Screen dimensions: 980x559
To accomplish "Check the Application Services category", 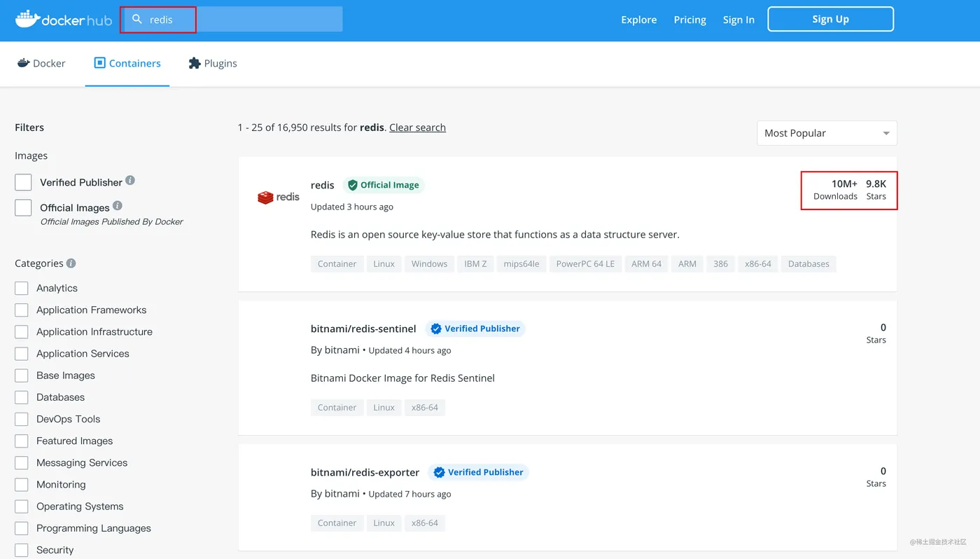I will pyautogui.click(x=22, y=354).
